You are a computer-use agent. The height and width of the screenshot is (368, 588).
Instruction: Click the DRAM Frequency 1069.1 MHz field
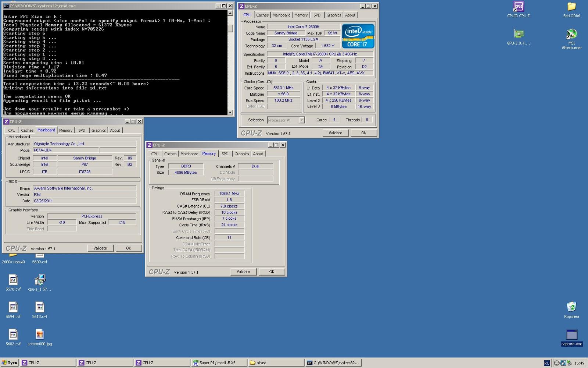pos(229,194)
